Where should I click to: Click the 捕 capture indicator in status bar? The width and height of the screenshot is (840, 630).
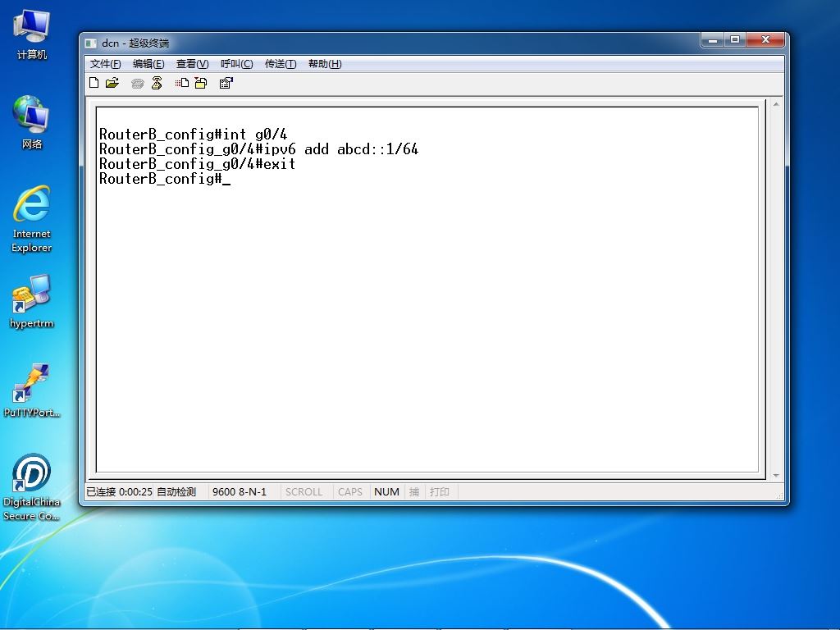(x=414, y=492)
